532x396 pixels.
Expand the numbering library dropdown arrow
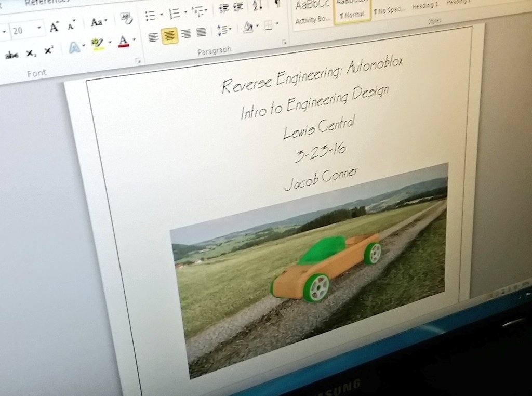click(x=185, y=12)
